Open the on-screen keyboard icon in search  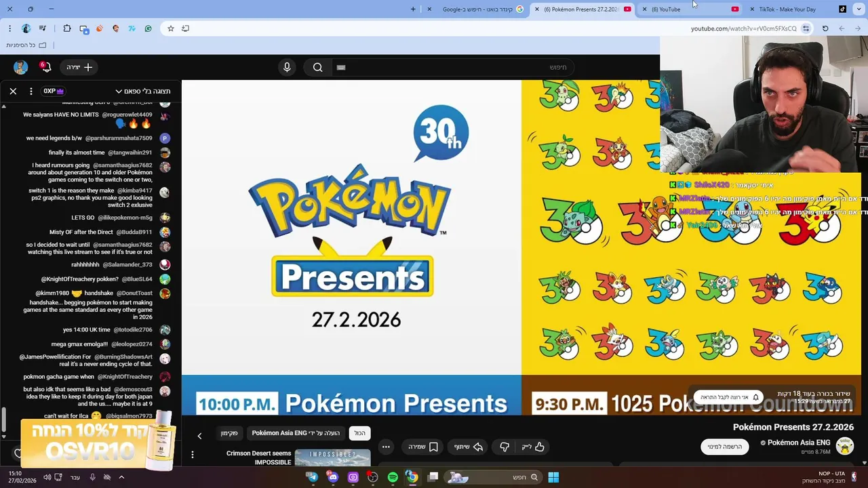tap(341, 67)
